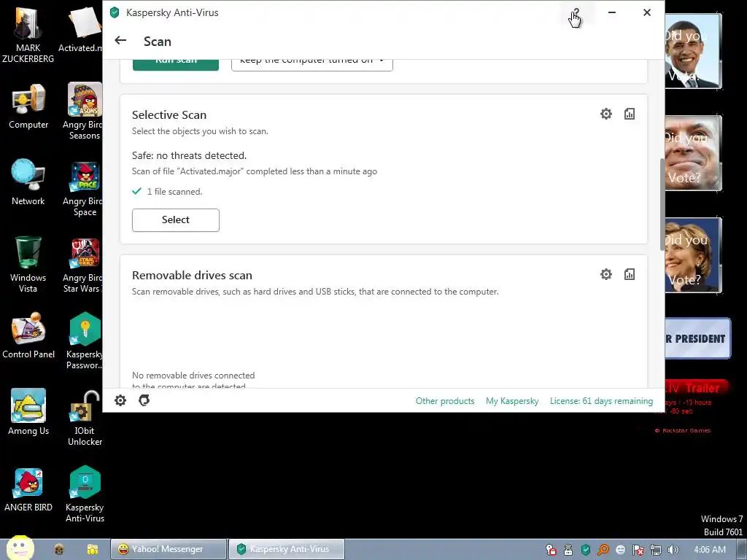Click the 4:06 AM clock
This screenshot has height=560, width=747.
click(x=710, y=550)
